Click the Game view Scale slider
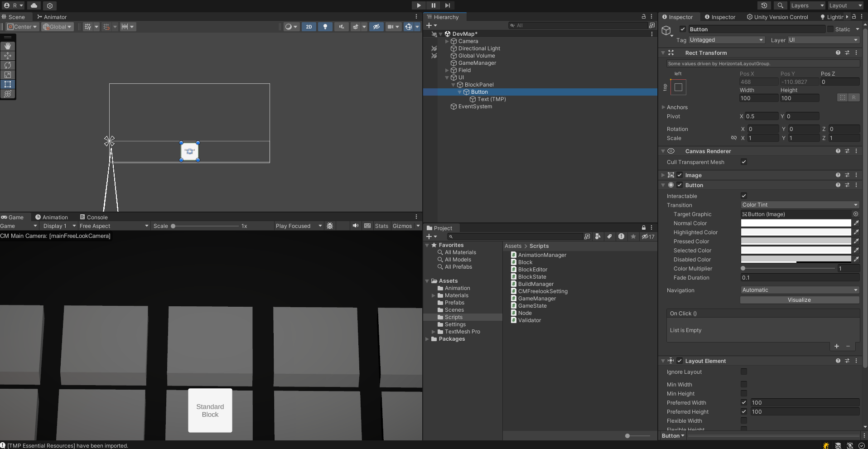Image resolution: width=868 pixels, height=449 pixels. pos(205,226)
